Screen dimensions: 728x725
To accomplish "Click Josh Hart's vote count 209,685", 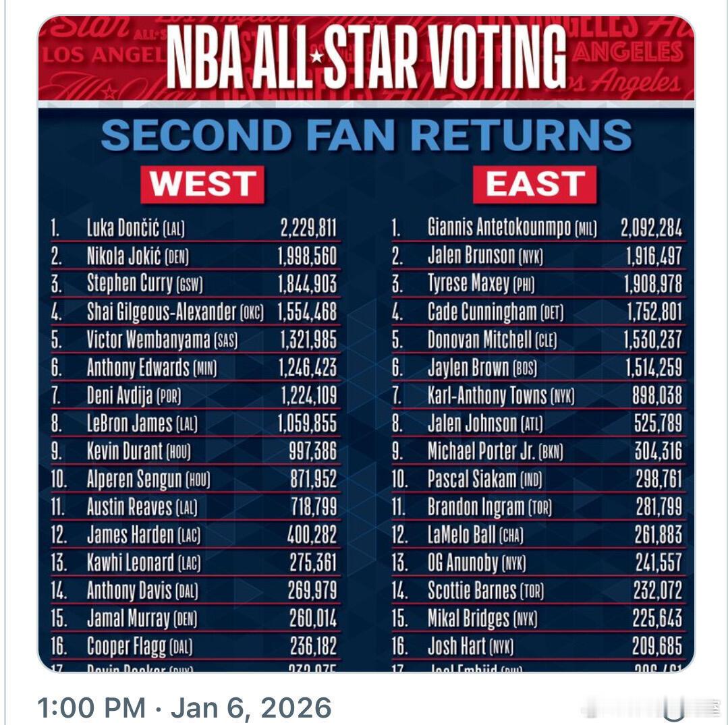I will coord(656,647).
